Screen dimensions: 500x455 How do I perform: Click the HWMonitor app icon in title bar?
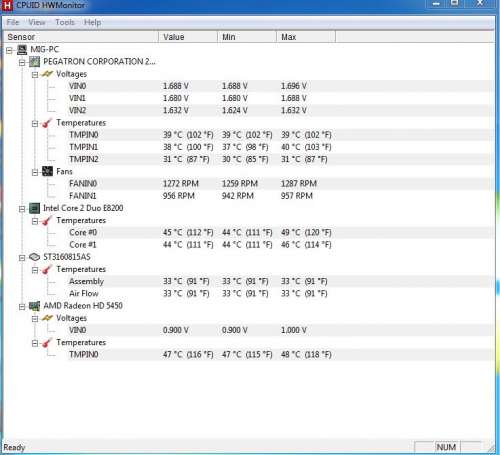(x=7, y=5)
